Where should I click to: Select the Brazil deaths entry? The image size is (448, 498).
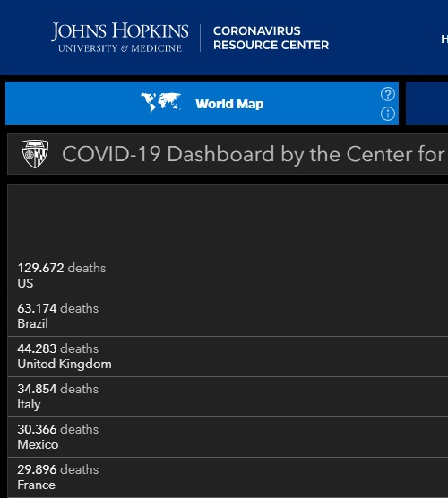click(x=228, y=316)
